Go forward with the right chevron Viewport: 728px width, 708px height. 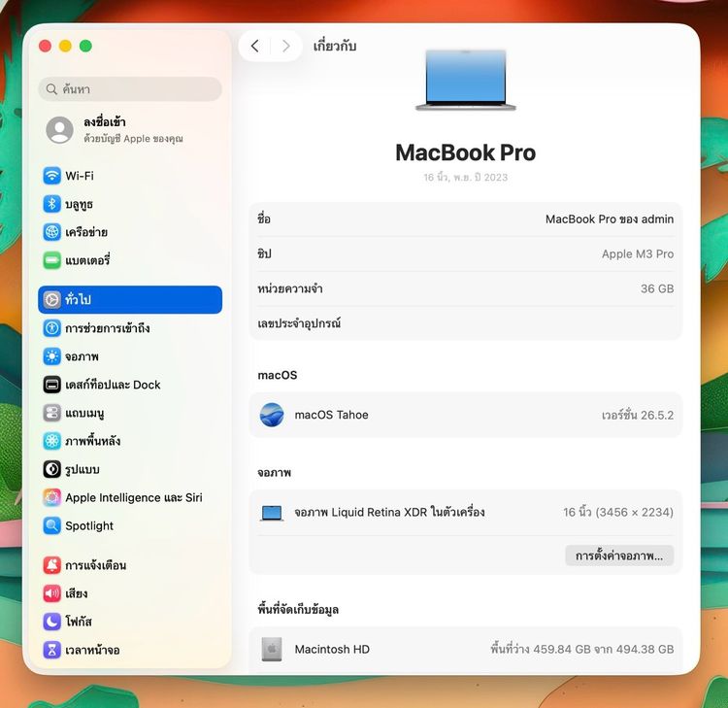[x=286, y=46]
